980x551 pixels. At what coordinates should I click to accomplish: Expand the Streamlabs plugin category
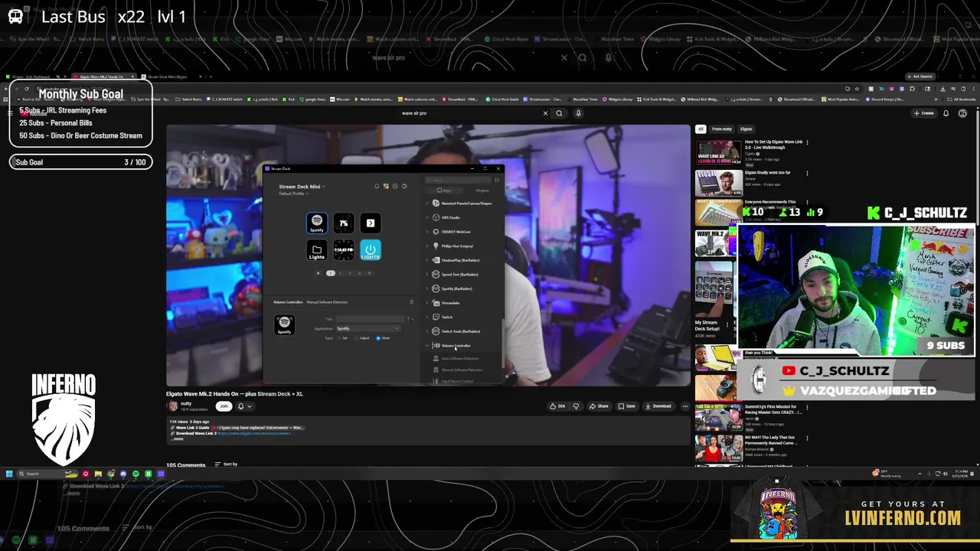click(427, 303)
